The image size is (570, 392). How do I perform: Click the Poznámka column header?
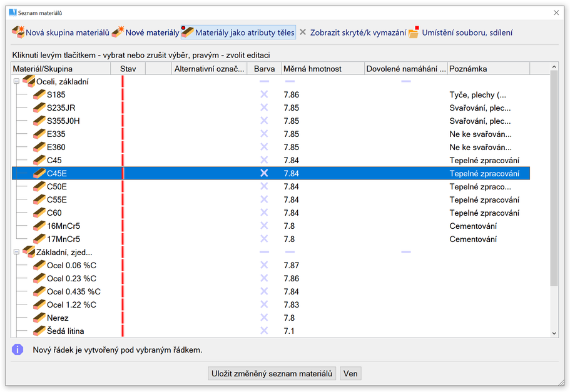[x=488, y=69]
